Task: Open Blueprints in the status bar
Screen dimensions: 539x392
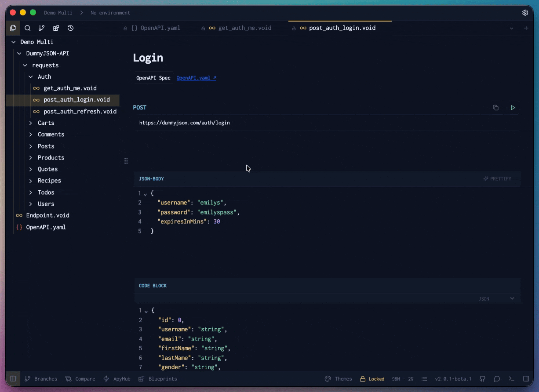Action: pyautogui.click(x=157, y=379)
